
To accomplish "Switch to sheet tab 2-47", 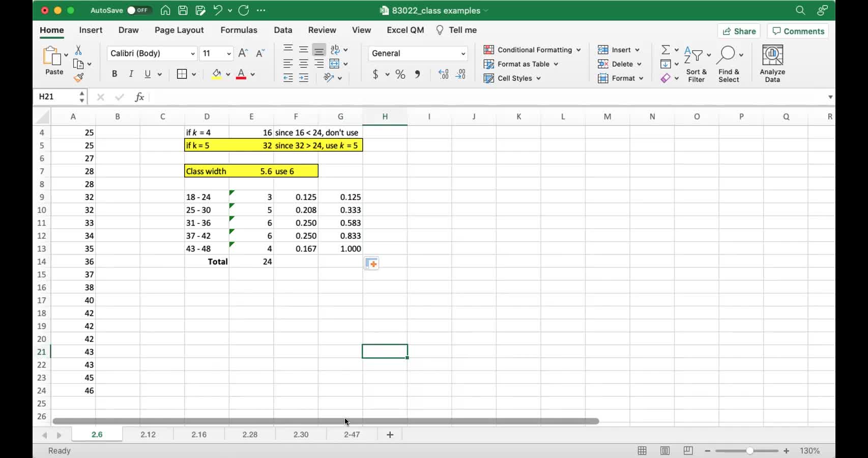I will tap(352, 435).
